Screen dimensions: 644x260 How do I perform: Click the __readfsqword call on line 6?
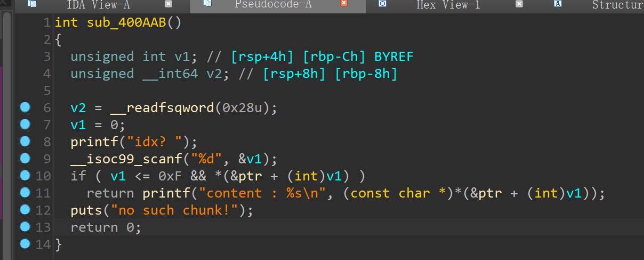[x=162, y=108]
